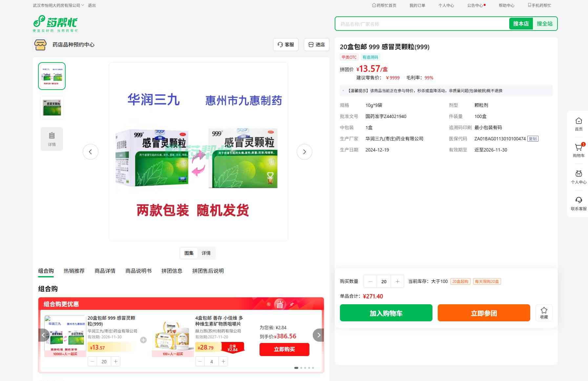Viewport: 588px width, 381px height.
Task: Select the second product thumbnail
Action: (52, 108)
